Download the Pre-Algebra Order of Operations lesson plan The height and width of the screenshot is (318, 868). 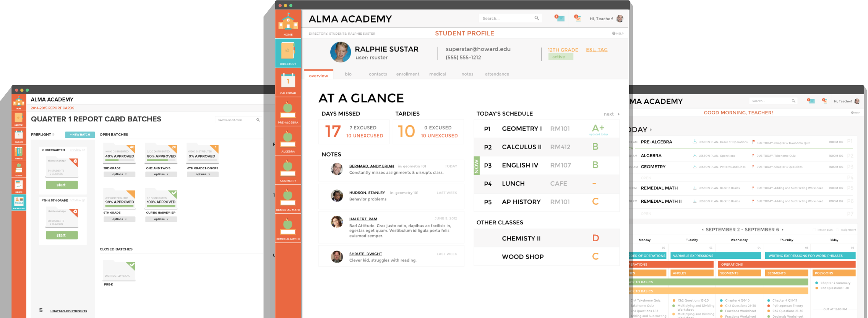pos(694,142)
